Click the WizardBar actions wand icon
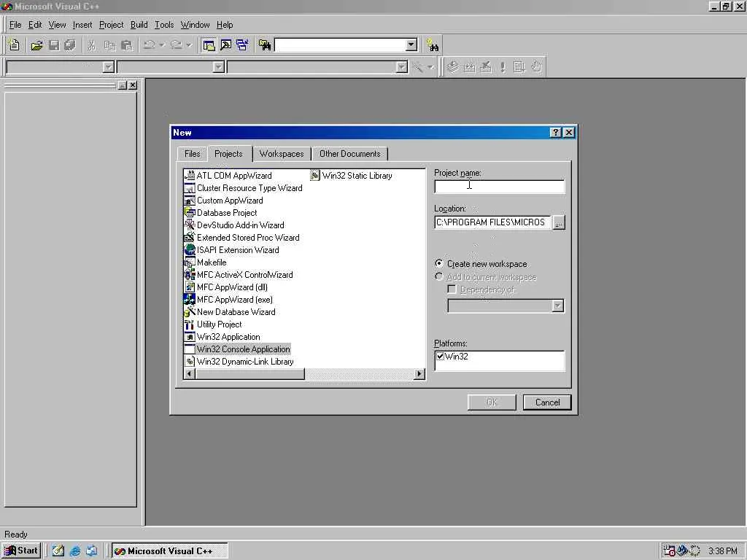 click(418, 66)
